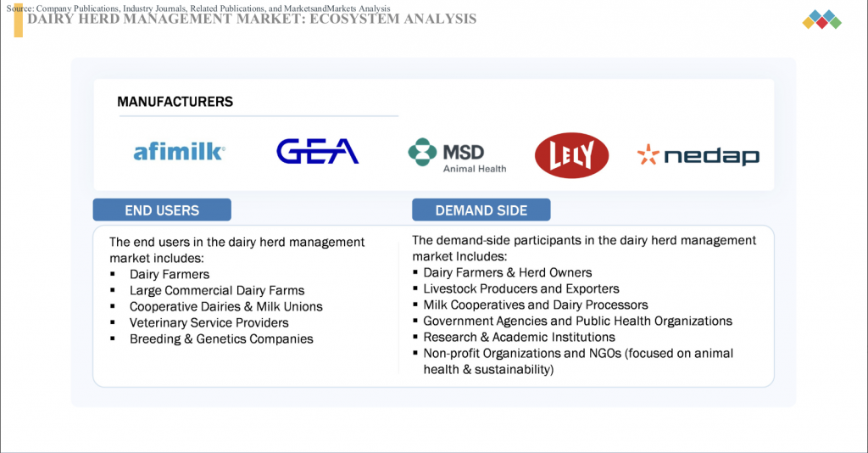Viewport: 868px width, 453px height.
Task: Click Research & Academic Institutions entry
Action: point(519,337)
